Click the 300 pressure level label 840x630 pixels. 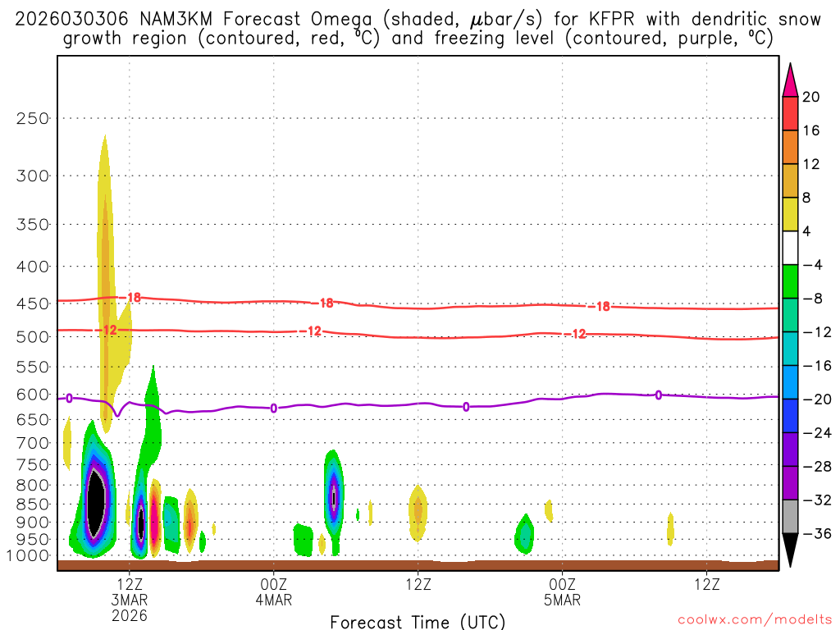pos(33,176)
